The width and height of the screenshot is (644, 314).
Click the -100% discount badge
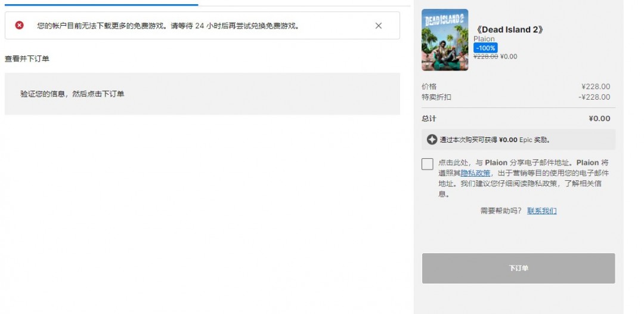(x=485, y=48)
